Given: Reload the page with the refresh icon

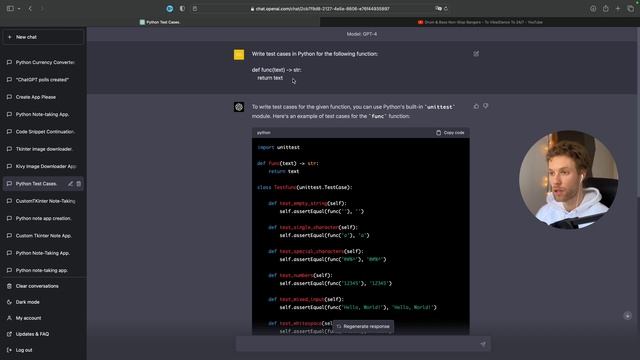Looking at the screenshot, I should click(x=446, y=9).
